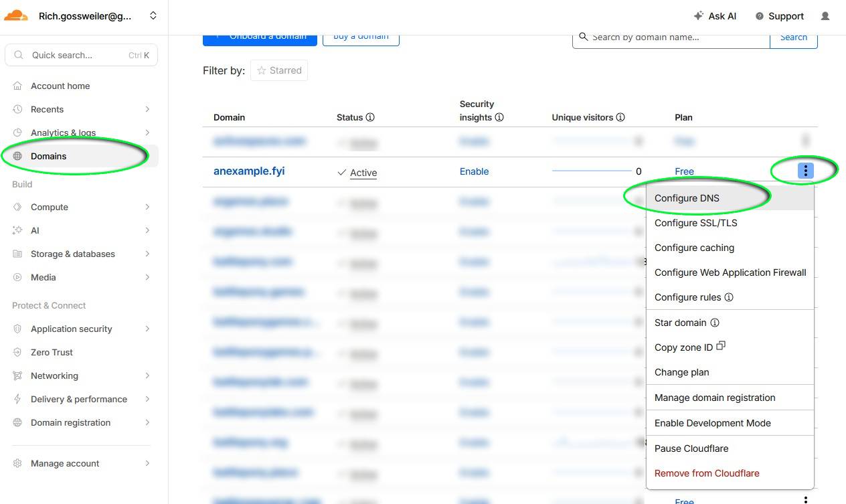Open the anexample.fyi domain link
Image resolution: width=846 pixels, height=504 pixels.
[249, 171]
